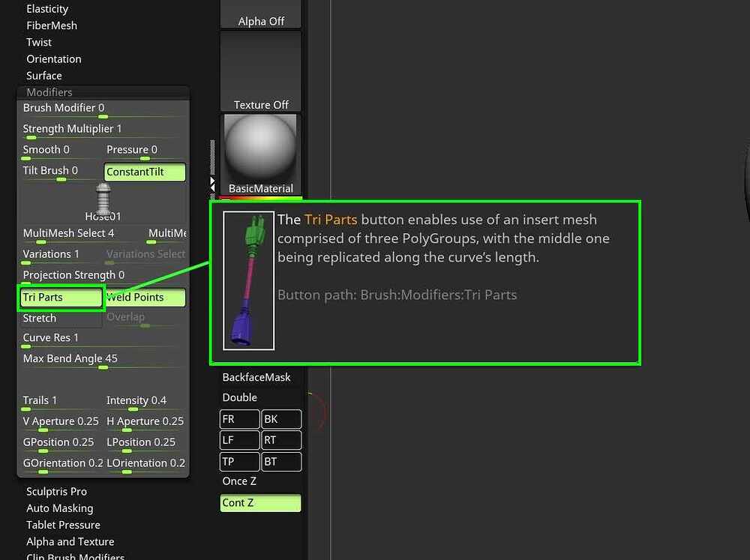The image size is (750, 560).
Task: Click the Intensity 0.4 slider
Action: tap(145, 402)
